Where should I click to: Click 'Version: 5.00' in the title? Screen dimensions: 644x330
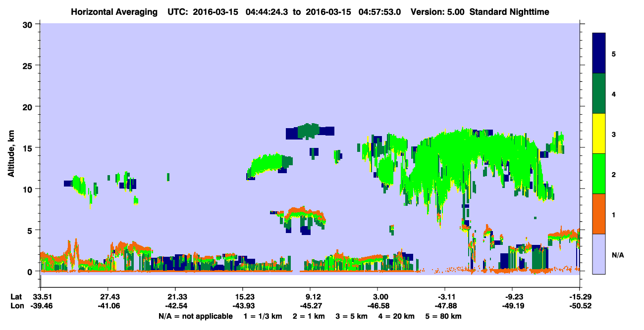click(x=437, y=12)
